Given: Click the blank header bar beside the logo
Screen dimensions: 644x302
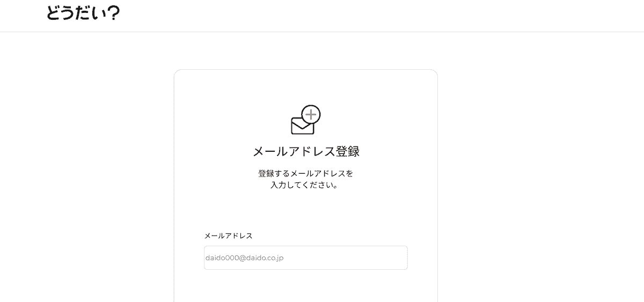Looking at the screenshot, I should click(376, 16).
